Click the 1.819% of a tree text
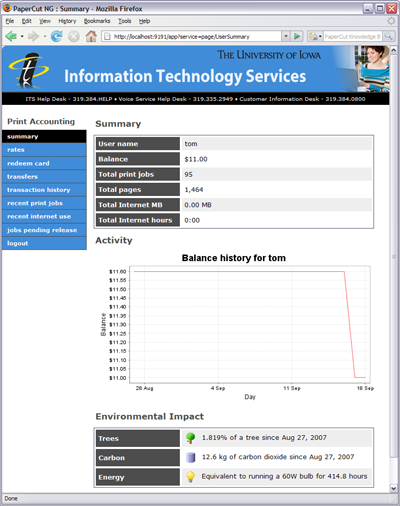 click(264, 438)
